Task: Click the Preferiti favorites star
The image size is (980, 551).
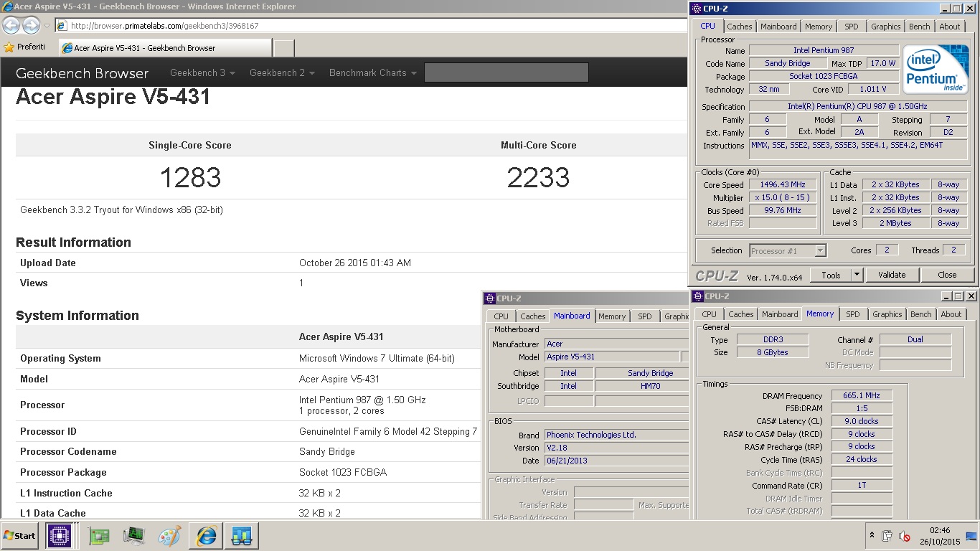Action: 9,47
